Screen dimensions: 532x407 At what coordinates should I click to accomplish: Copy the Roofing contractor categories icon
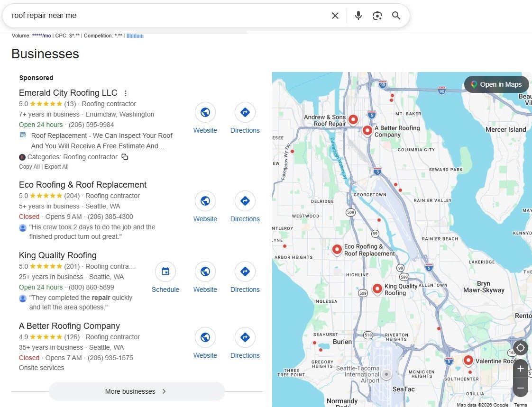coord(125,157)
